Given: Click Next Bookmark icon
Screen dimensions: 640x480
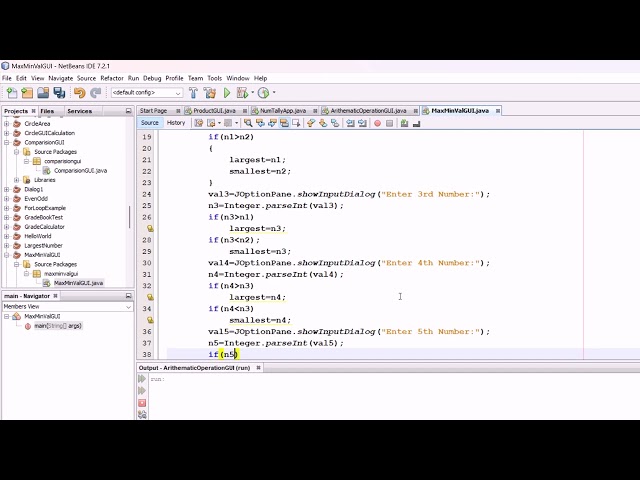Looking at the screenshot, I should pos(323,123).
